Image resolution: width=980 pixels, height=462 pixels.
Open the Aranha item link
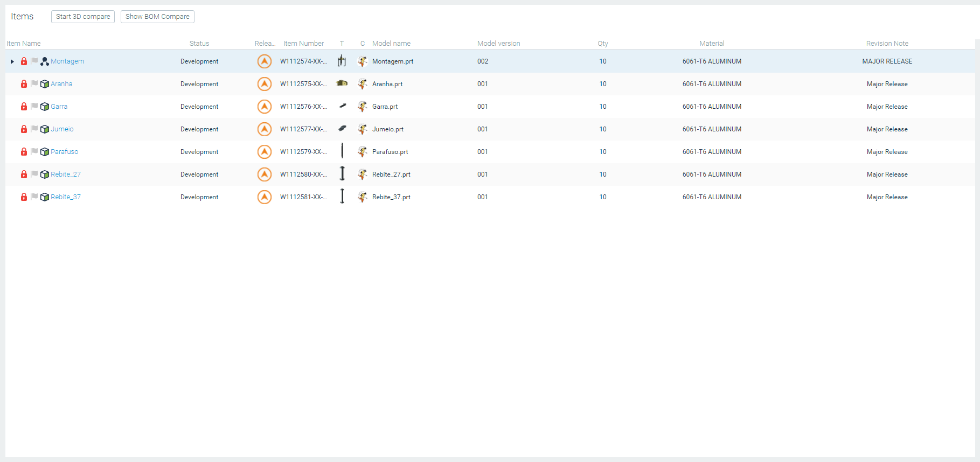61,84
